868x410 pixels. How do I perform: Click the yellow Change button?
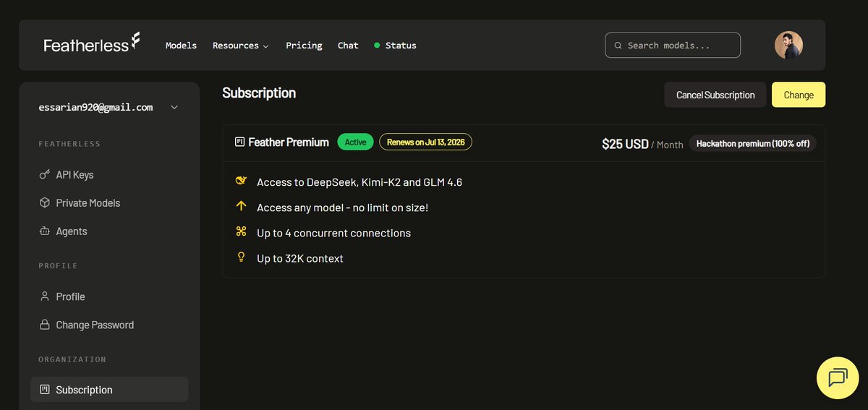click(x=799, y=95)
